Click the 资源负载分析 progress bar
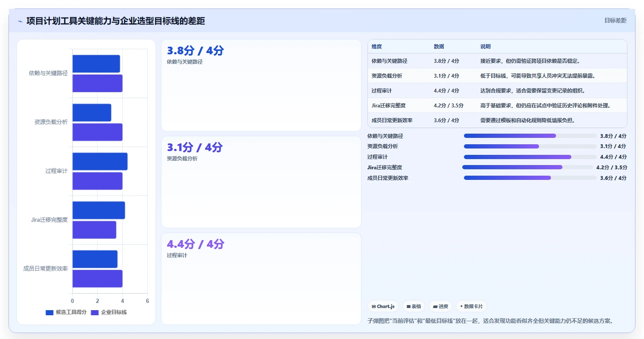Viewport: 644px width, 339px height. (530, 146)
